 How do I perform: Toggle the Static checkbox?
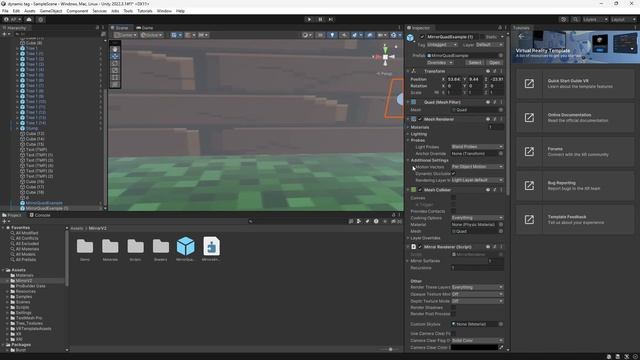point(481,37)
